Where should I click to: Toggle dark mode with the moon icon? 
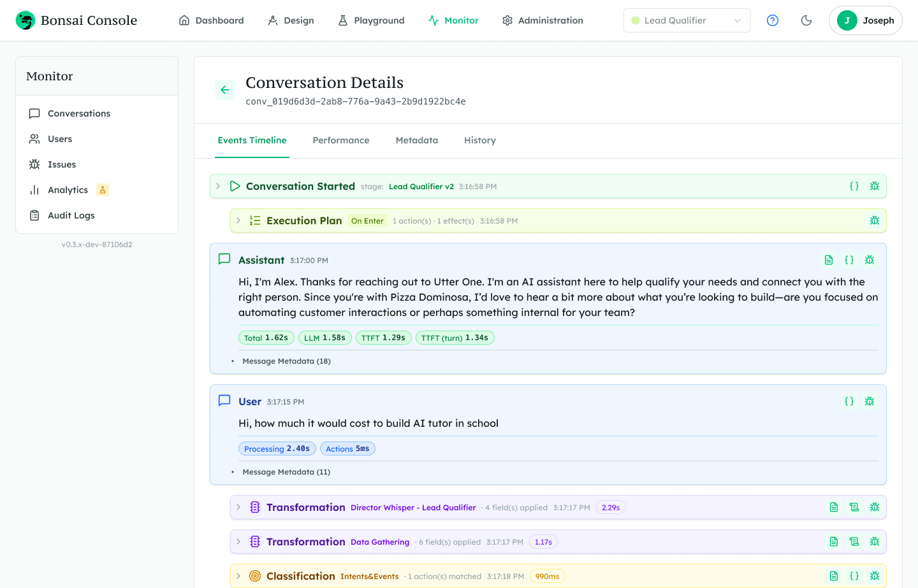[806, 20]
